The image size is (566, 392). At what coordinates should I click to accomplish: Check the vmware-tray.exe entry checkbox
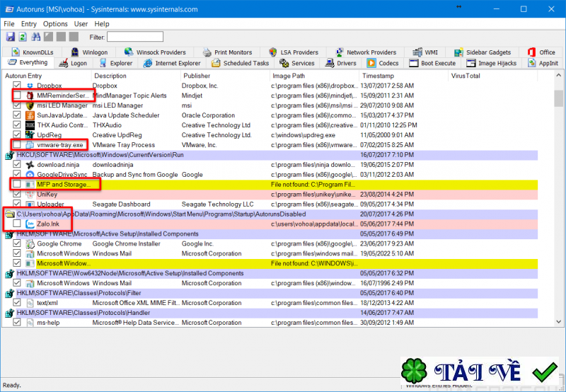(17, 144)
